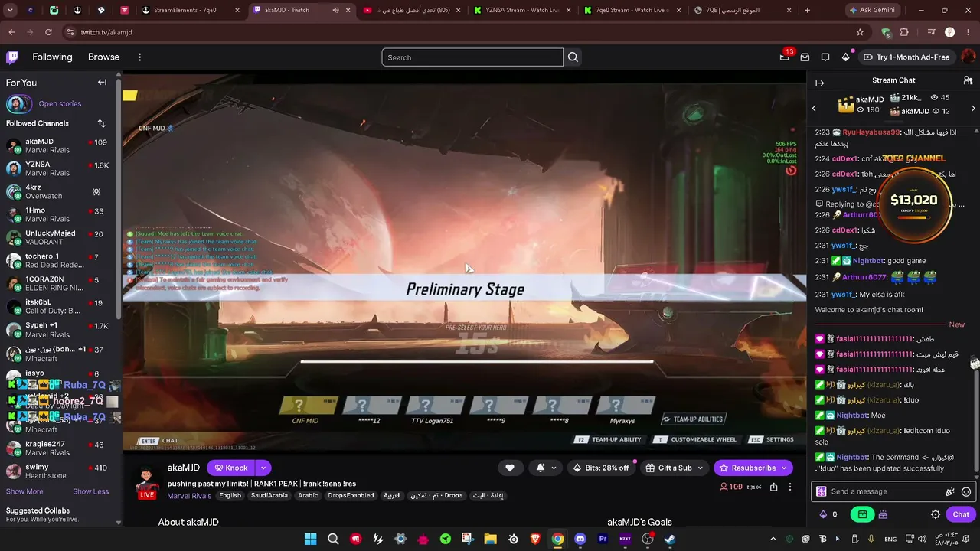980x551 pixels.
Task: Open the emote picker in chat
Action: [966, 492]
